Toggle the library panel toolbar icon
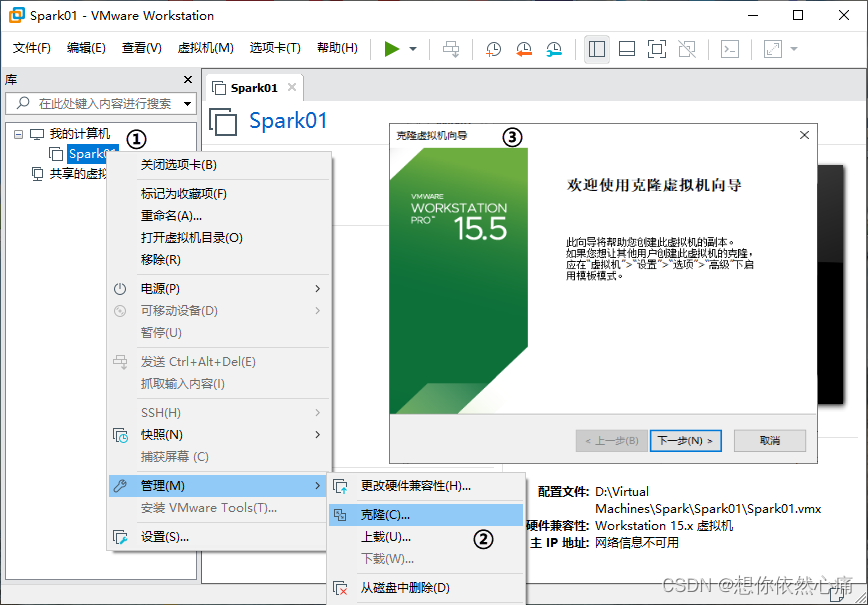The height and width of the screenshot is (605, 868). [x=597, y=49]
